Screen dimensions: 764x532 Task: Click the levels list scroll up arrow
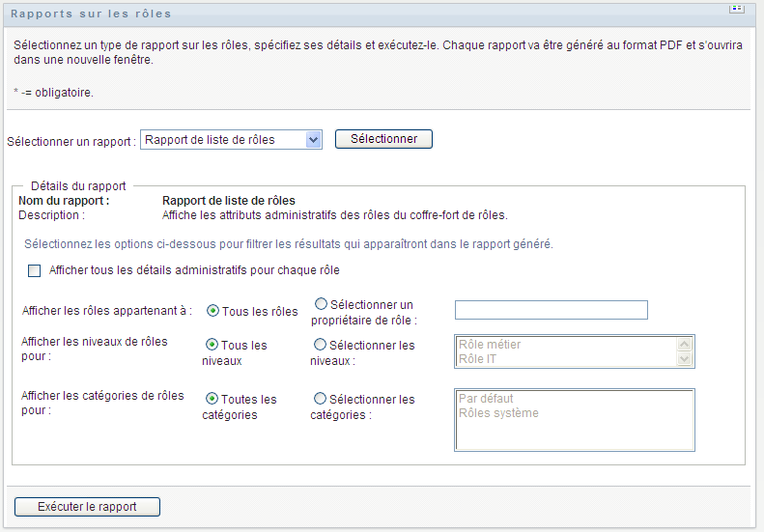[685, 344]
